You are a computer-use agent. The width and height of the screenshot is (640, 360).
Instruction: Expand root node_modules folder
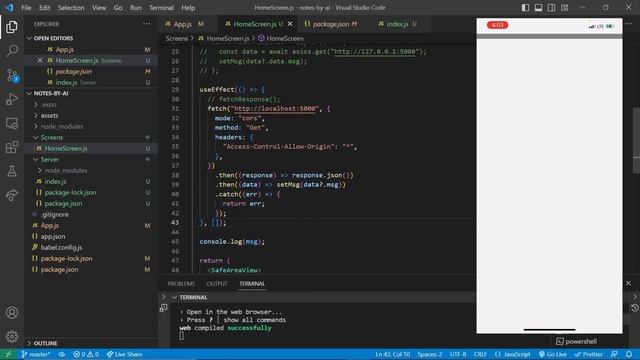pyautogui.click(x=36, y=127)
